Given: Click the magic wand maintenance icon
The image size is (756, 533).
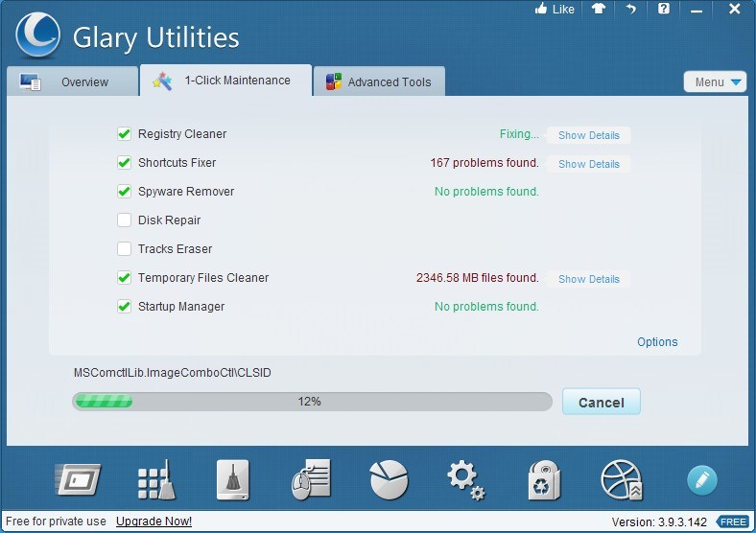Looking at the screenshot, I should pyautogui.click(x=162, y=81).
